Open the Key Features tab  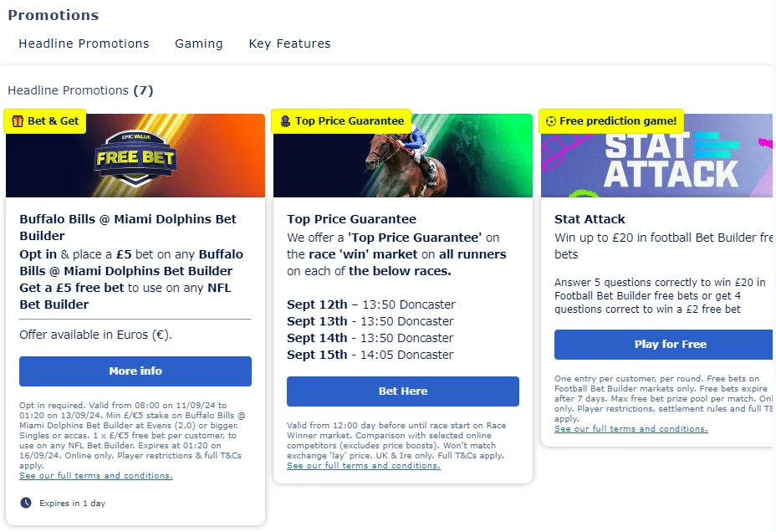289,43
